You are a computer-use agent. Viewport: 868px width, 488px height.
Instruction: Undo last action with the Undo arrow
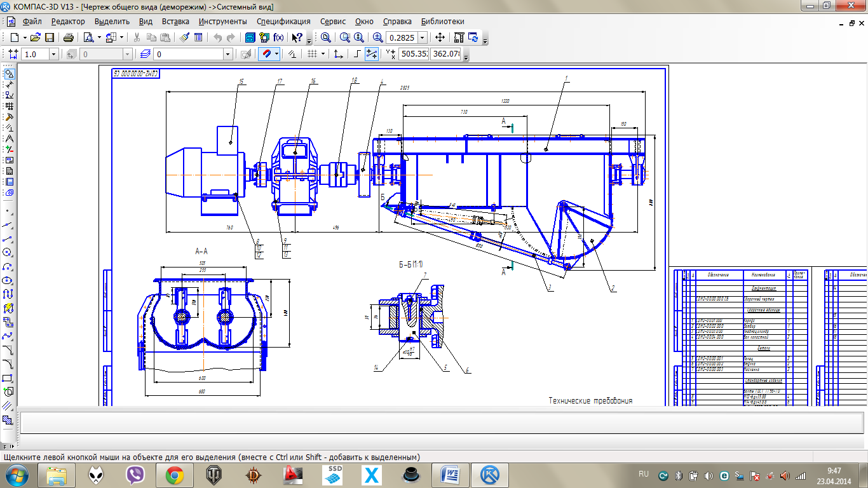point(217,37)
